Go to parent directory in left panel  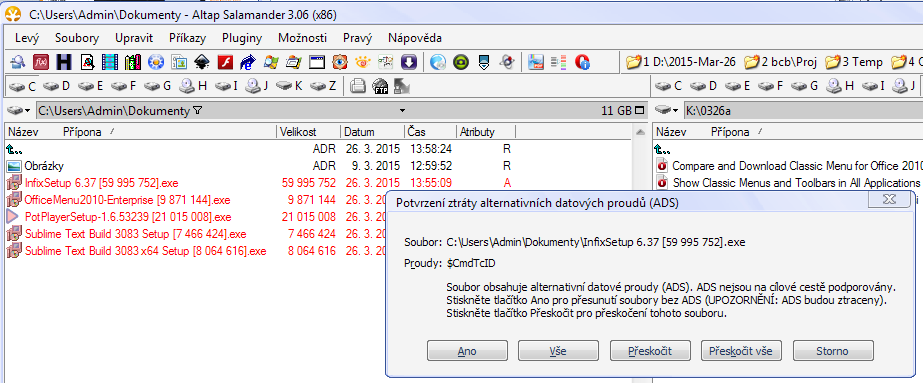(14, 149)
